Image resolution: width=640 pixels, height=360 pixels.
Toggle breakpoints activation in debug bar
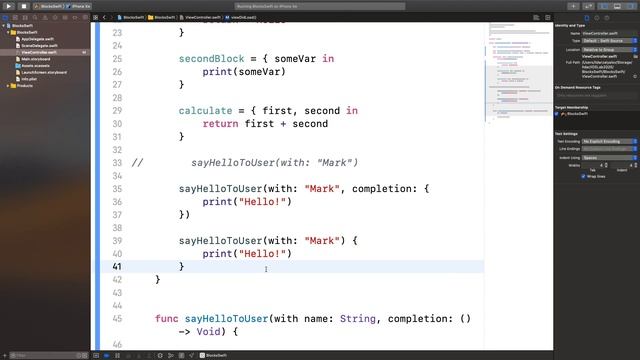coord(107,356)
